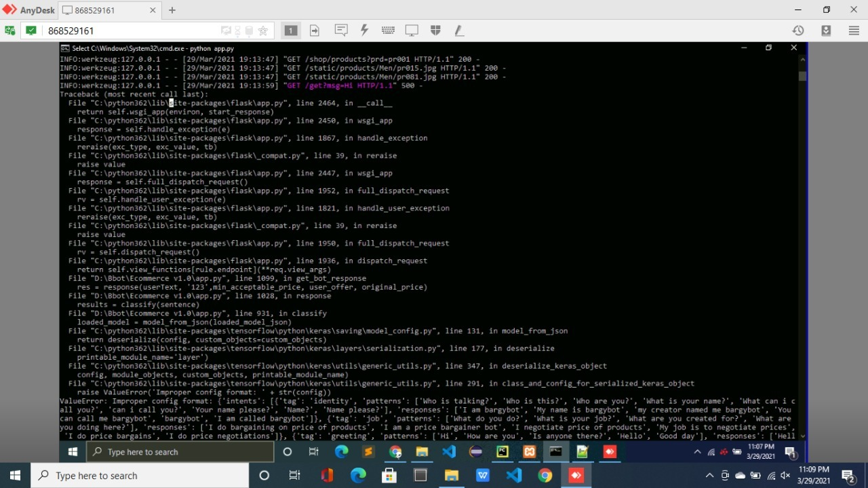Open AnyDesk file transfer icon
The width and height of the screenshot is (868, 488).
coord(315,31)
